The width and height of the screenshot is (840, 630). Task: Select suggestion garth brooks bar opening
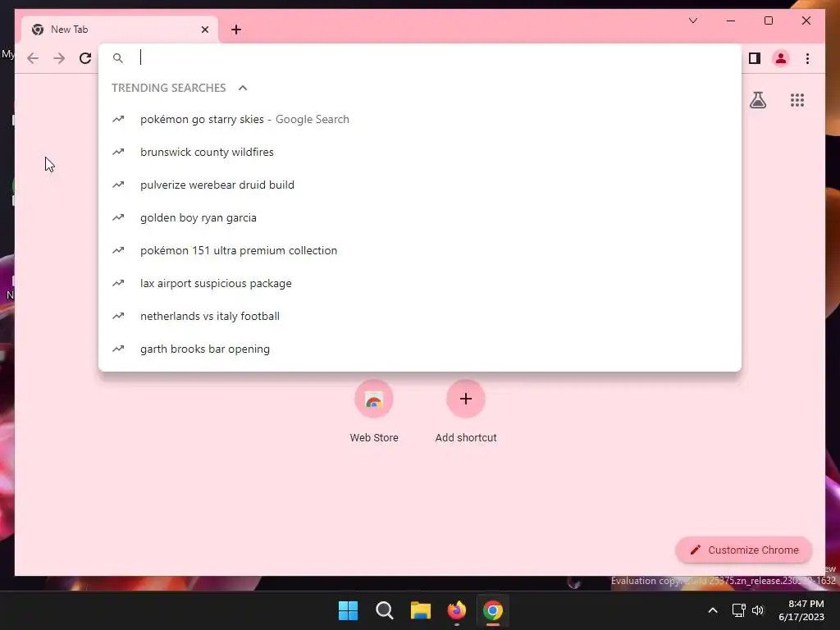point(420,349)
